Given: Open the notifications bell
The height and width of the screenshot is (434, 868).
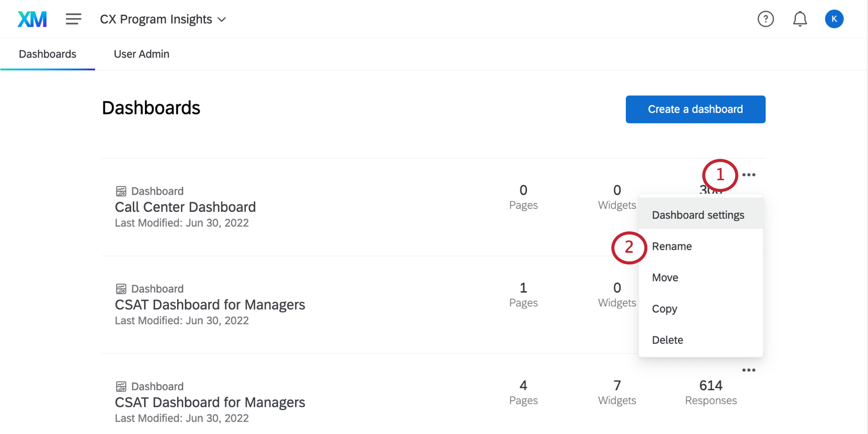Looking at the screenshot, I should click(800, 19).
